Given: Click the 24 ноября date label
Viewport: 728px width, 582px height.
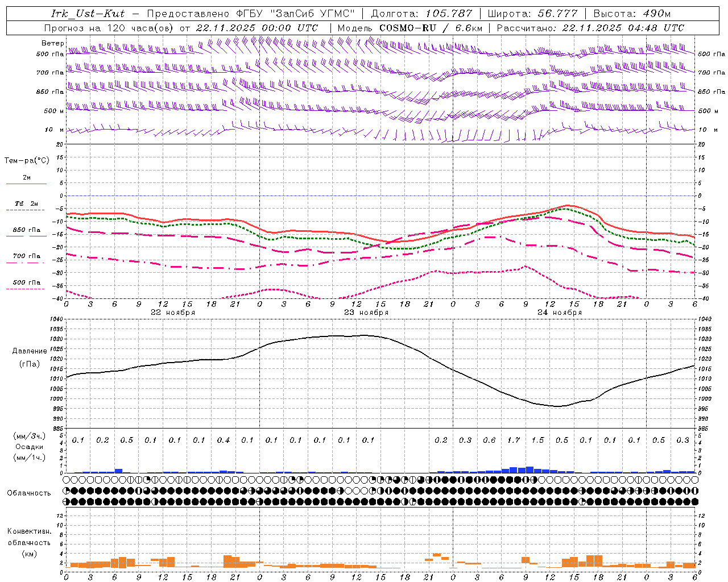Looking at the screenshot, I should tap(560, 313).
